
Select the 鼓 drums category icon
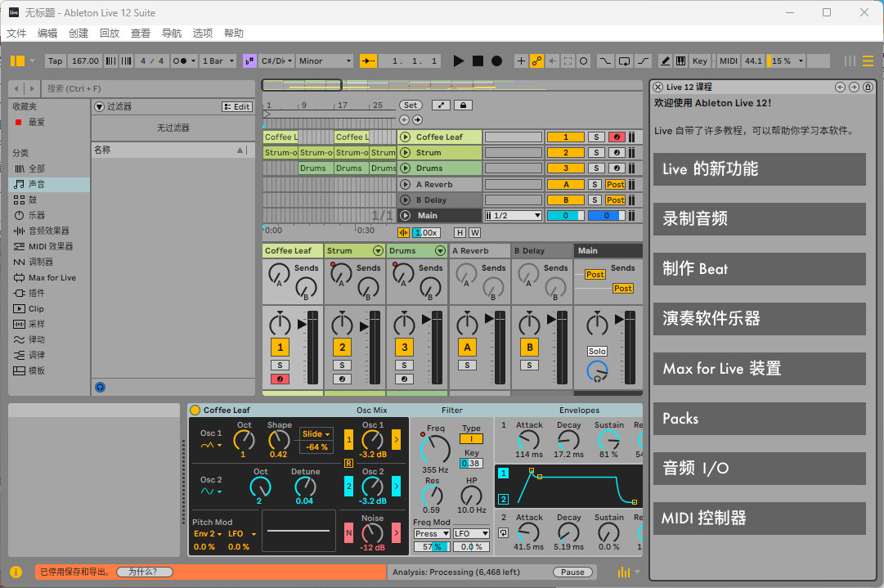point(19,200)
